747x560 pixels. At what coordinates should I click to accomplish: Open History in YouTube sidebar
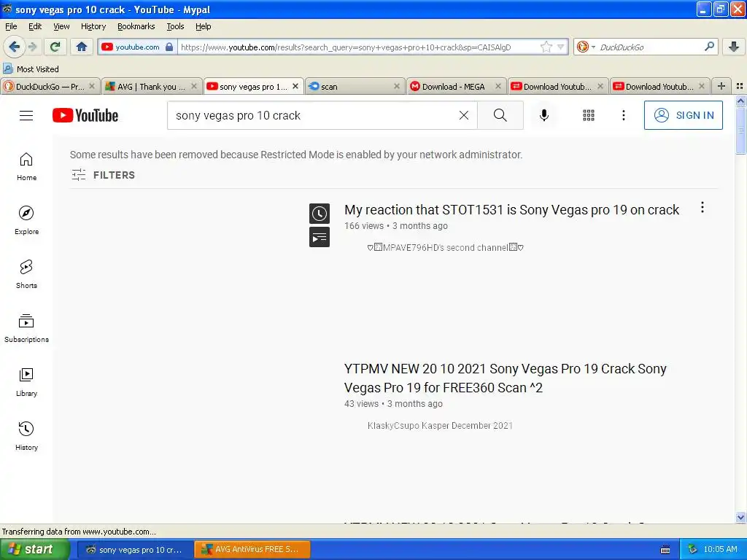[x=26, y=436]
